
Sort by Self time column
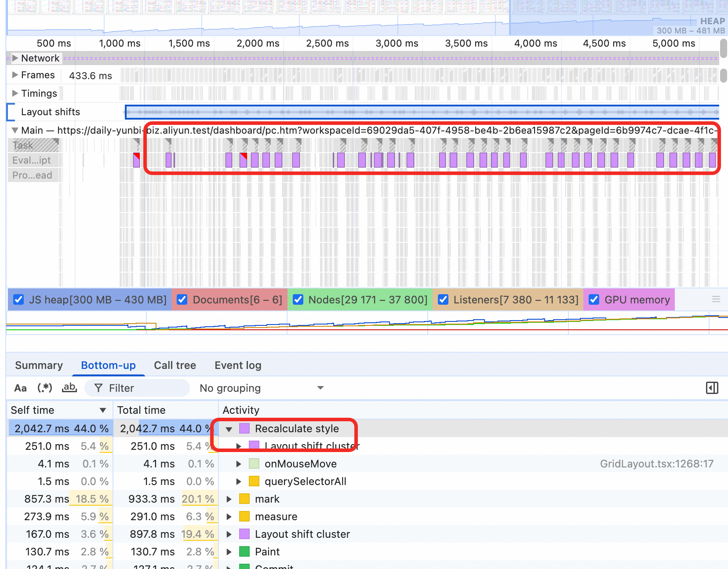(60, 410)
